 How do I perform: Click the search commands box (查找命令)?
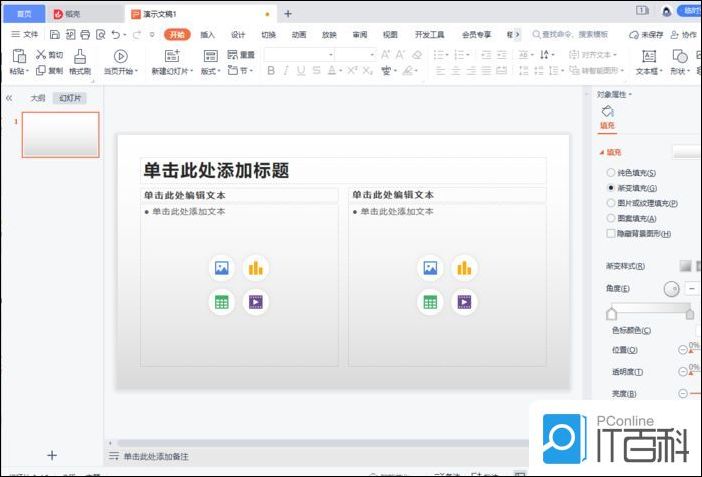pos(570,34)
